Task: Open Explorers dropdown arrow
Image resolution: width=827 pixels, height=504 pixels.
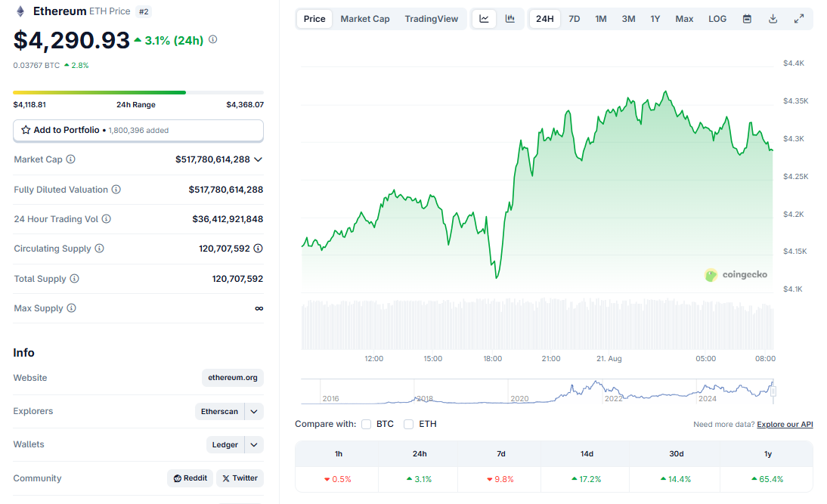Action: [254, 411]
